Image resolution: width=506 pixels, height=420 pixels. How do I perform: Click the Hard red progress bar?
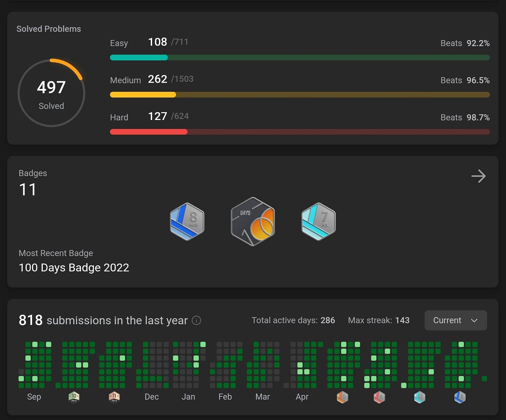(x=300, y=132)
